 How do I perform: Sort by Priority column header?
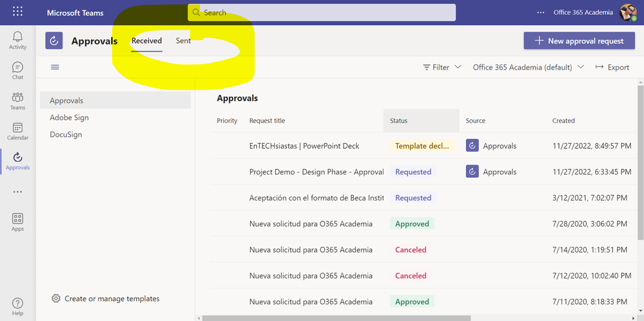(227, 121)
